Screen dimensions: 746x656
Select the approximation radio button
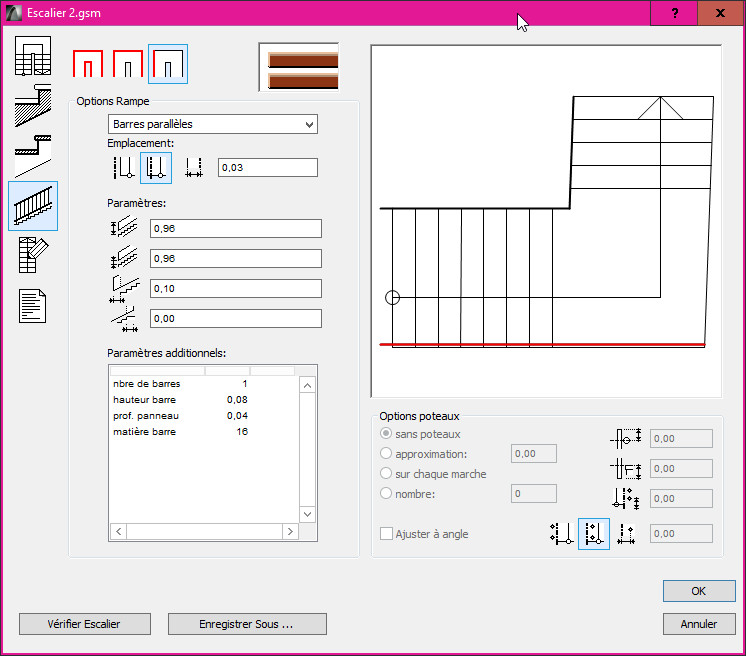click(386, 453)
